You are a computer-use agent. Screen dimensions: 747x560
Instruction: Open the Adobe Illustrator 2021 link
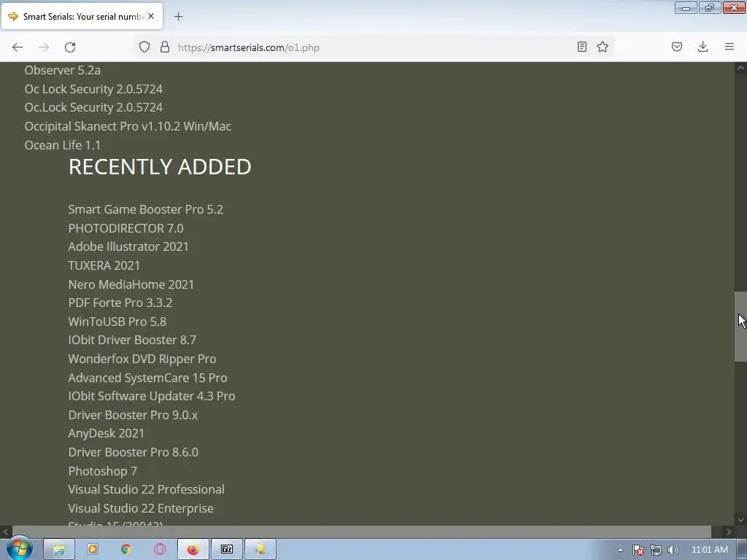coord(128,246)
